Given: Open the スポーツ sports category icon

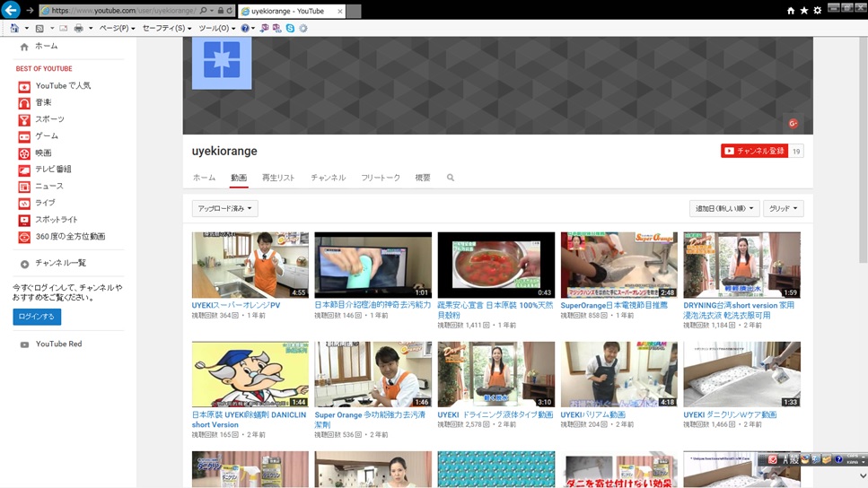Looking at the screenshot, I should pos(24,119).
